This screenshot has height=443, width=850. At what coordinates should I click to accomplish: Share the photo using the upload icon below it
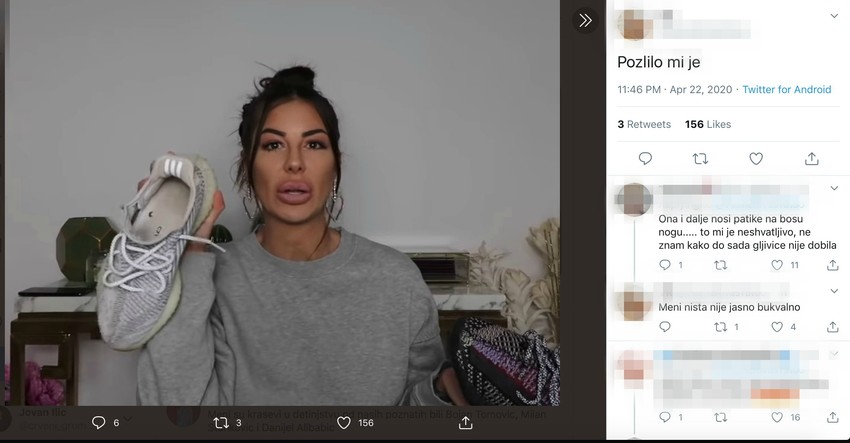(466, 422)
